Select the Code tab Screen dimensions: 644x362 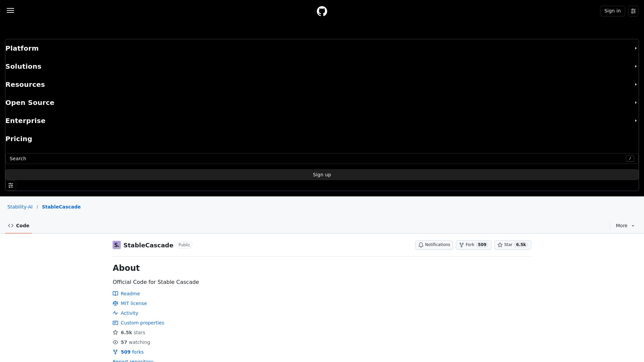tap(19, 226)
